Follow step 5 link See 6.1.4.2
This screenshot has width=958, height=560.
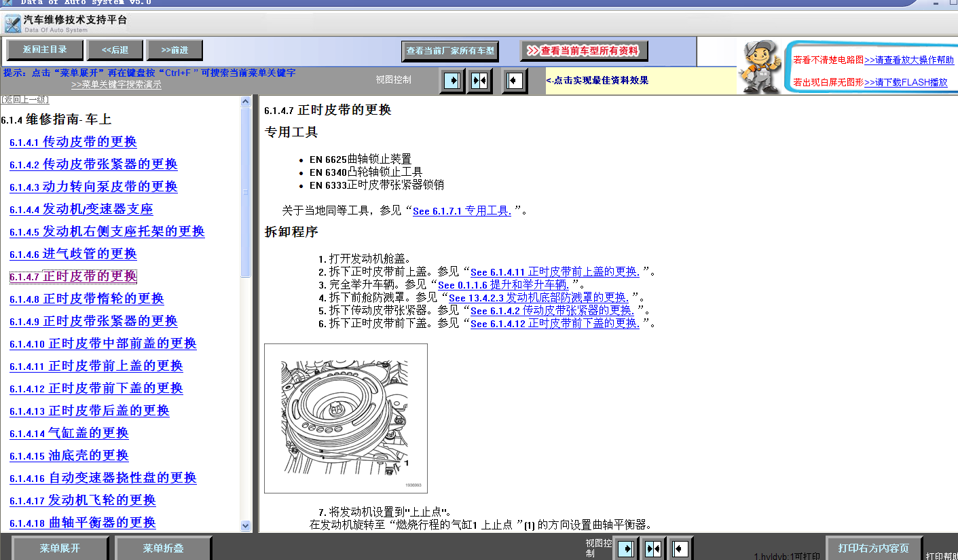(553, 311)
